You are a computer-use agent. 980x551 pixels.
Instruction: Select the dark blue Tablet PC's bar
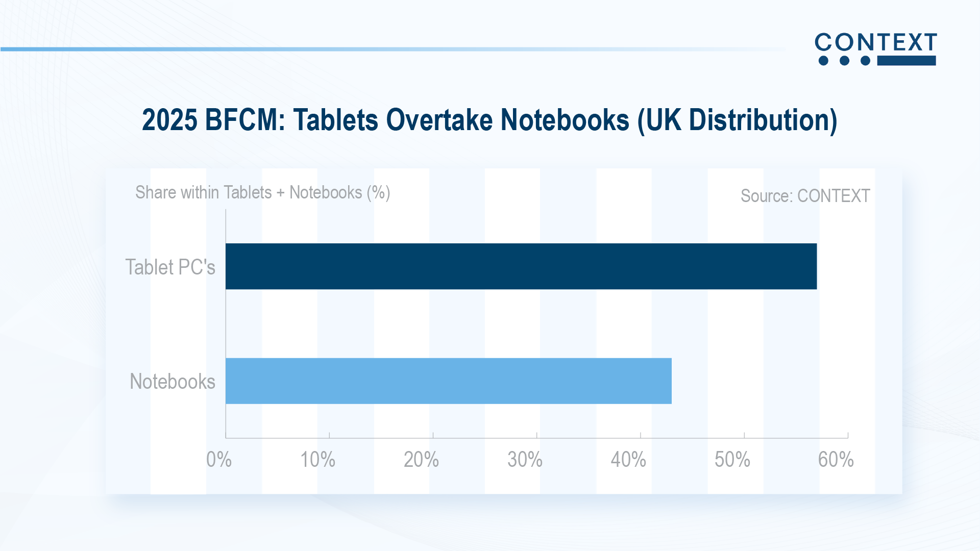tap(521, 266)
